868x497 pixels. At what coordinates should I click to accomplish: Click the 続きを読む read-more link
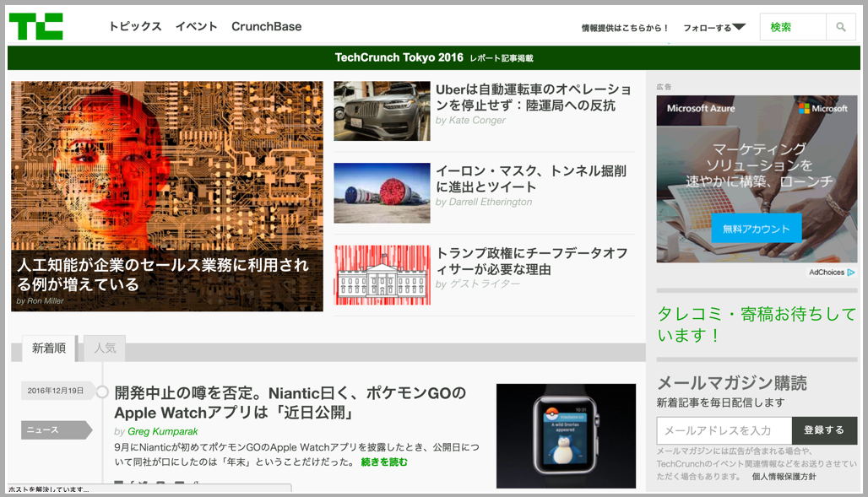point(384,462)
